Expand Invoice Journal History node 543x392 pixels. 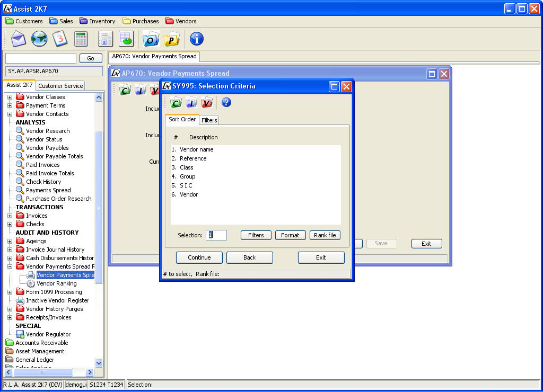(x=10, y=250)
